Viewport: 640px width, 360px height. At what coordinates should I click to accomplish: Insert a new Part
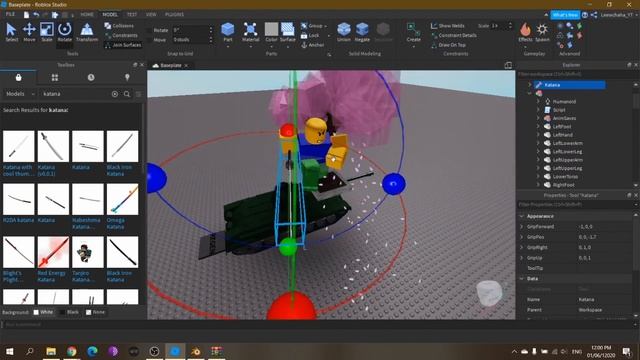click(x=228, y=32)
